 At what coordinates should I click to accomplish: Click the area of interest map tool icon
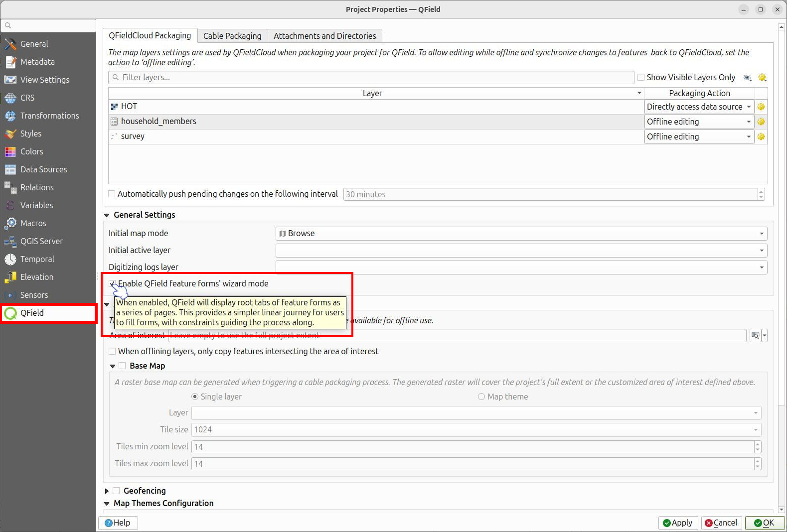pyautogui.click(x=755, y=336)
